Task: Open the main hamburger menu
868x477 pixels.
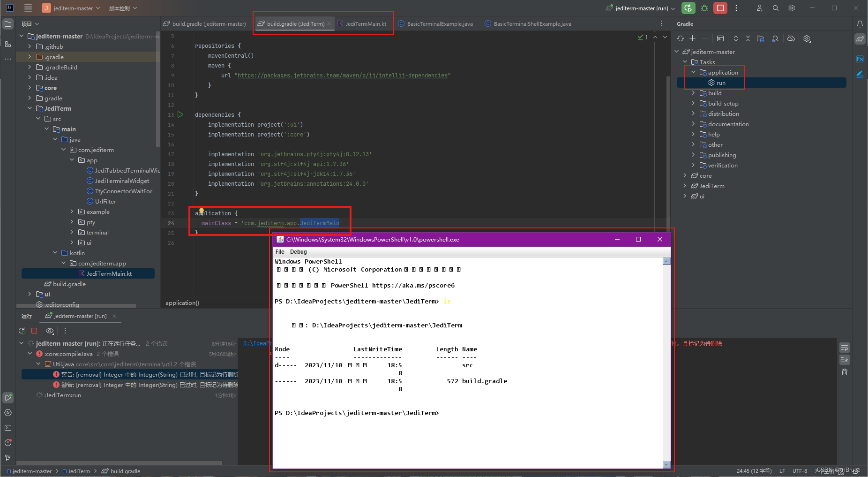Action: [28, 8]
